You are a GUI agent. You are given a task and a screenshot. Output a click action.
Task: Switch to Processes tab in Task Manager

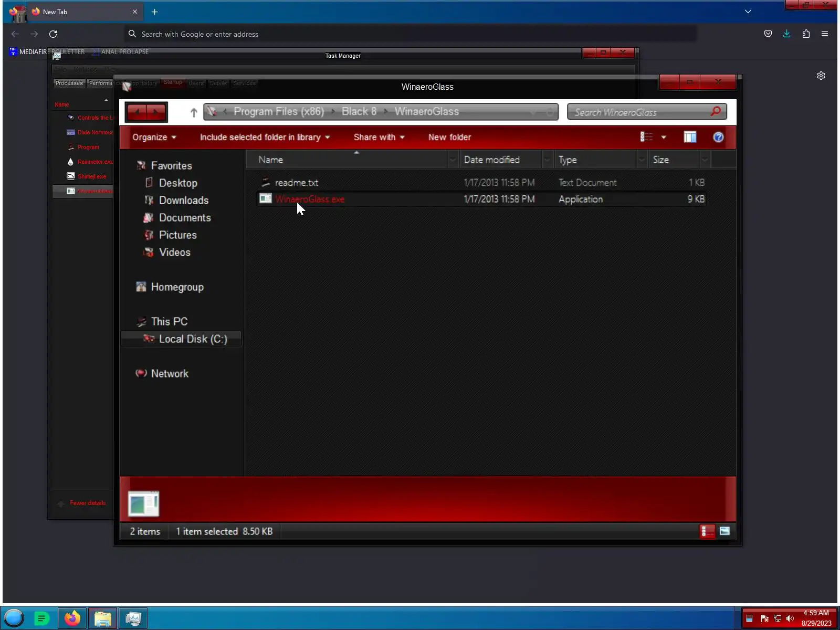click(x=69, y=83)
